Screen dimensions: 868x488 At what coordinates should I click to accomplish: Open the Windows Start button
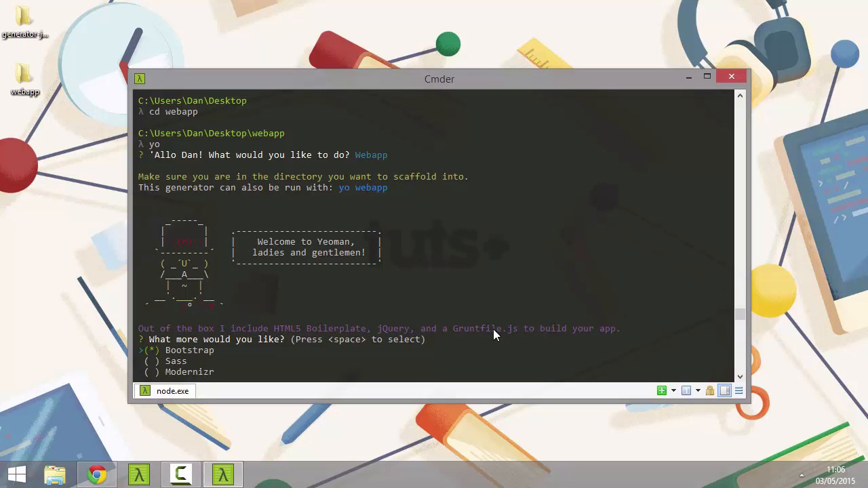tap(17, 474)
